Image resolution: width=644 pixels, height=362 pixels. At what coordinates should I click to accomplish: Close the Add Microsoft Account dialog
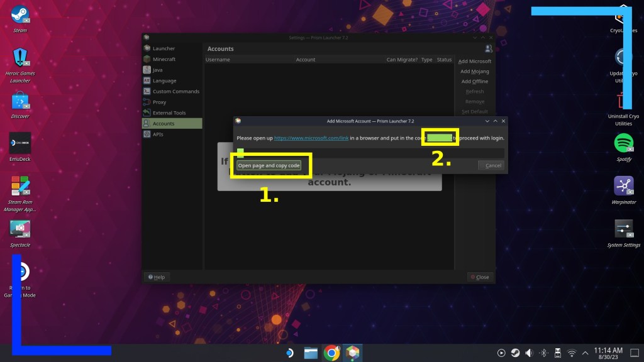coord(503,121)
